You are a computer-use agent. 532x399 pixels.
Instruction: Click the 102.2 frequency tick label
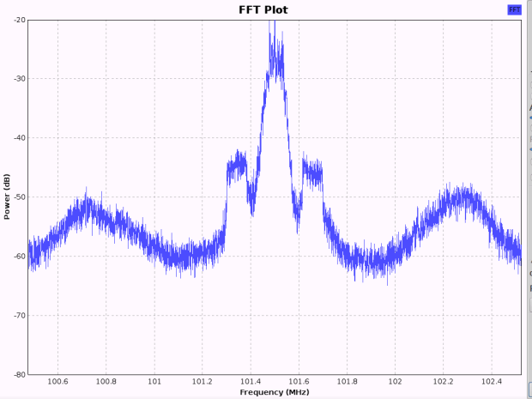(443, 381)
